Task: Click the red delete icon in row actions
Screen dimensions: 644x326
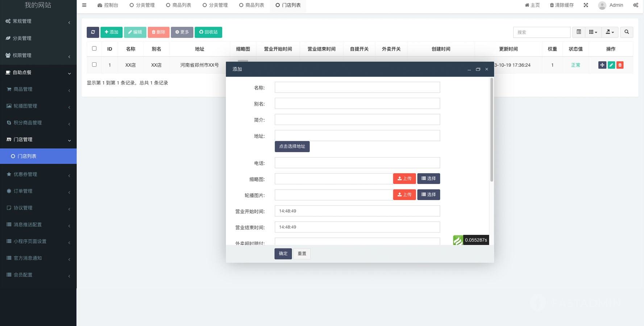Action: coord(620,65)
